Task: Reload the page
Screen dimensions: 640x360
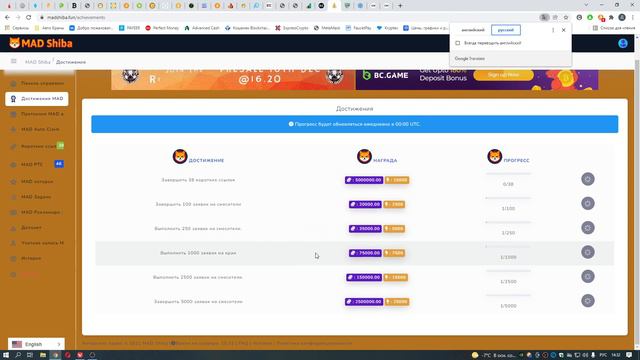Action: (x=29, y=18)
